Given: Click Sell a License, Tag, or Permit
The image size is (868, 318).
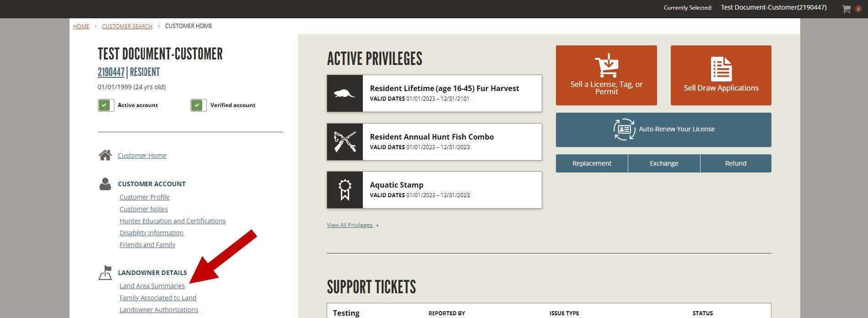Looking at the screenshot, I should [x=606, y=75].
